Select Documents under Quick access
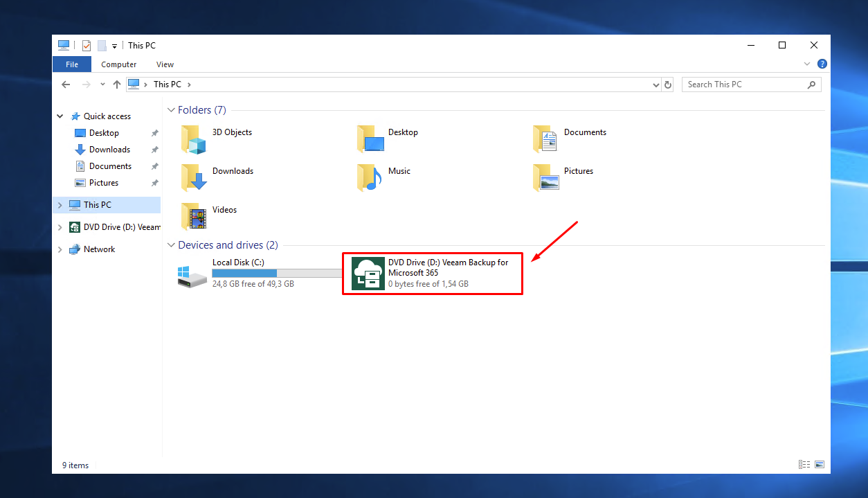This screenshot has height=498, width=868. tap(110, 166)
